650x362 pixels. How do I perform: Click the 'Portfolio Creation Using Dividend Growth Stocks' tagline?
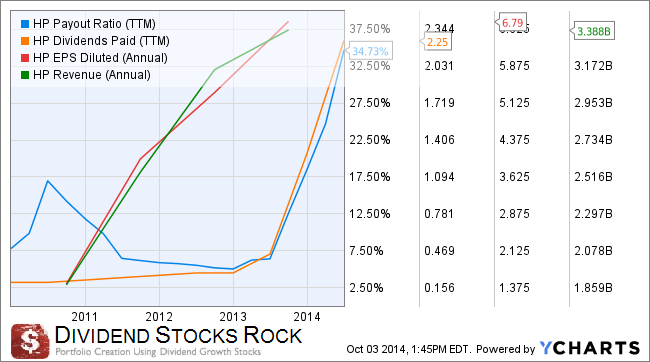point(158,352)
